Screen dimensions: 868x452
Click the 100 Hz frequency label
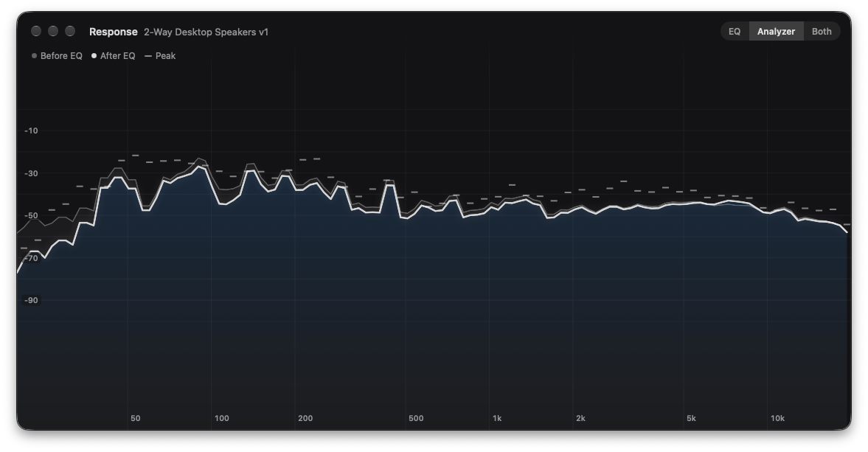tap(222, 418)
